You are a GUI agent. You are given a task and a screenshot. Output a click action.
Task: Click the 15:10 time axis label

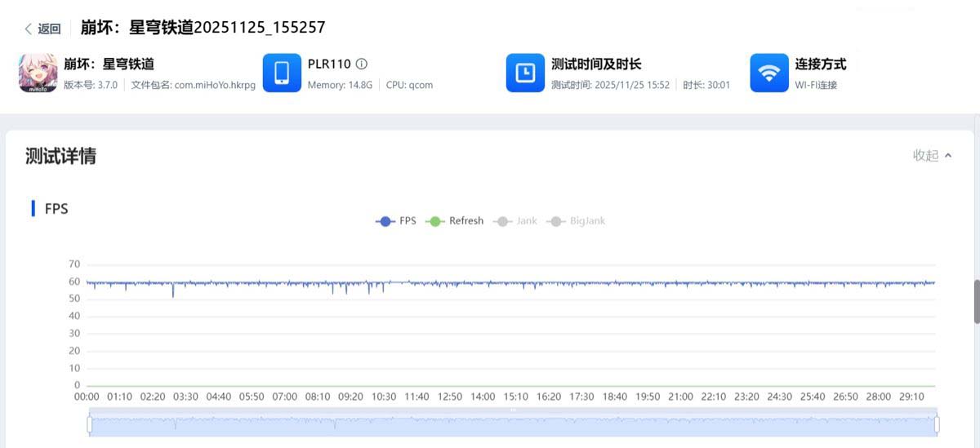point(515,397)
